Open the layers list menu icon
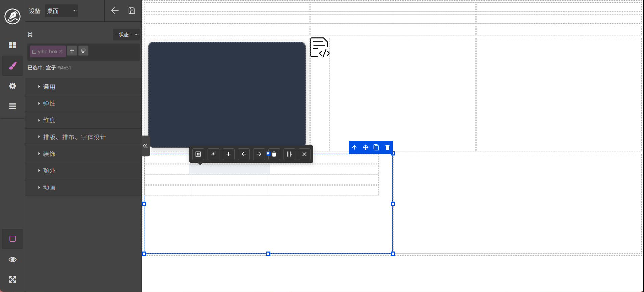The width and height of the screenshot is (644, 292). coord(12,106)
